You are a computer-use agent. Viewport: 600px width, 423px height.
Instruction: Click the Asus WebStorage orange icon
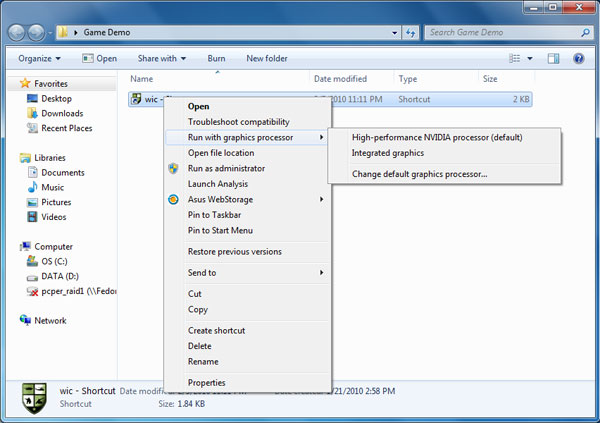click(173, 199)
